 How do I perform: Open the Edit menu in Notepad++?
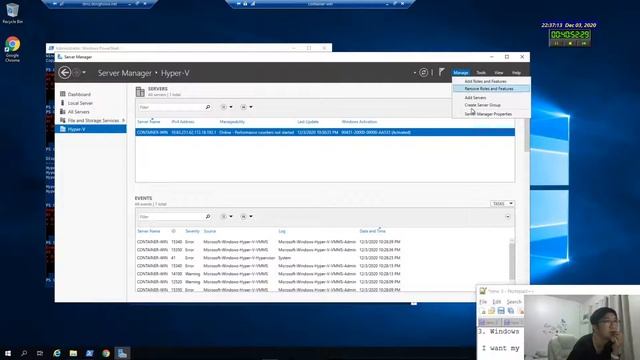coord(497,302)
